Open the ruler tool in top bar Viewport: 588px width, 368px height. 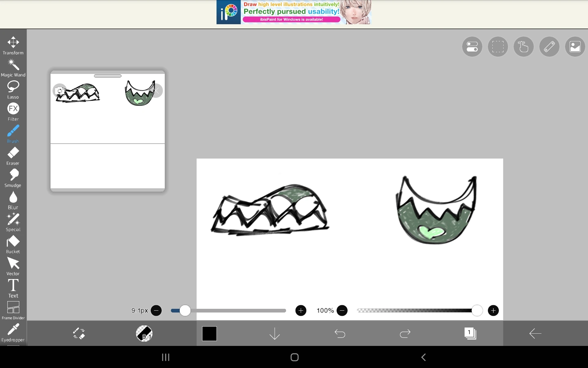(549, 47)
